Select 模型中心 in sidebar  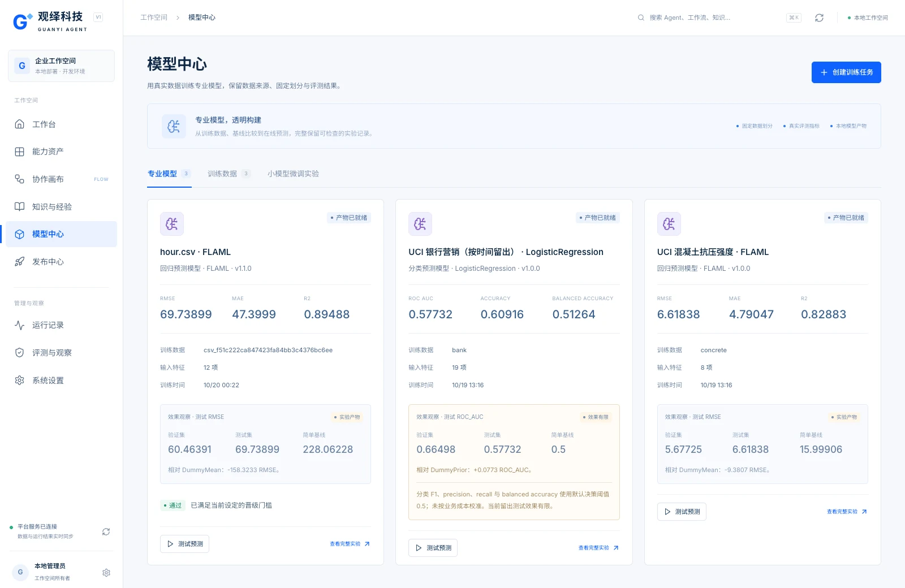pyautogui.click(x=61, y=234)
